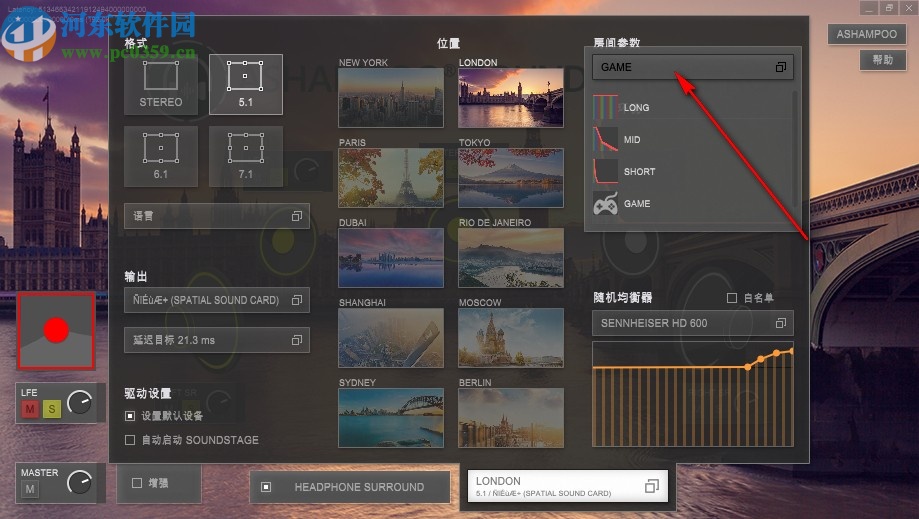This screenshot has height=519, width=919.
Task: Open the SENNHEISER HD 600 dropdown
Action: 693,323
